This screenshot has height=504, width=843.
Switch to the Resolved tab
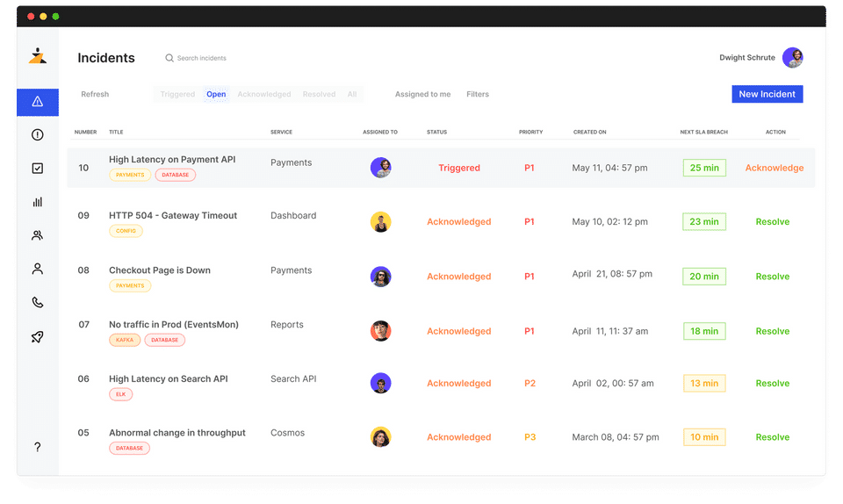click(x=319, y=94)
